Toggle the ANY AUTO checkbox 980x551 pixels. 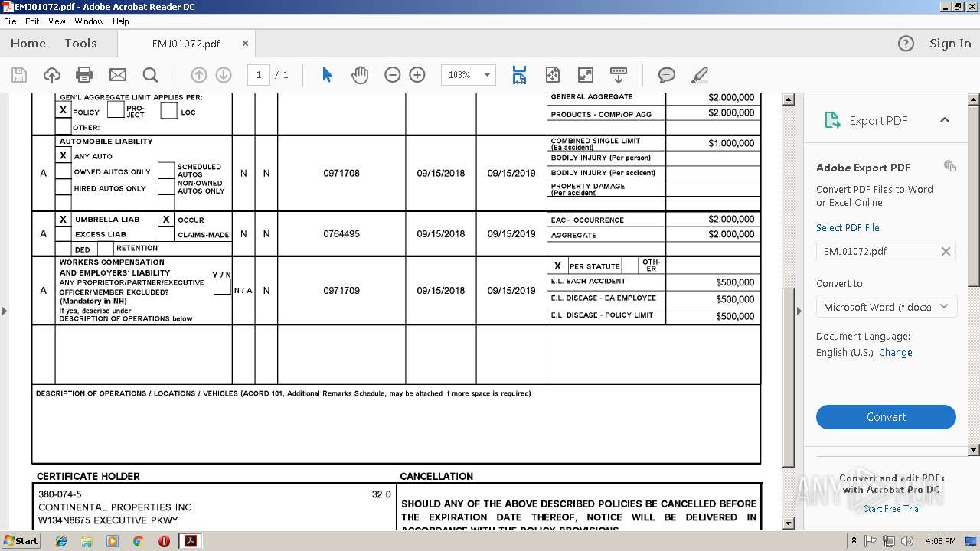point(64,155)
